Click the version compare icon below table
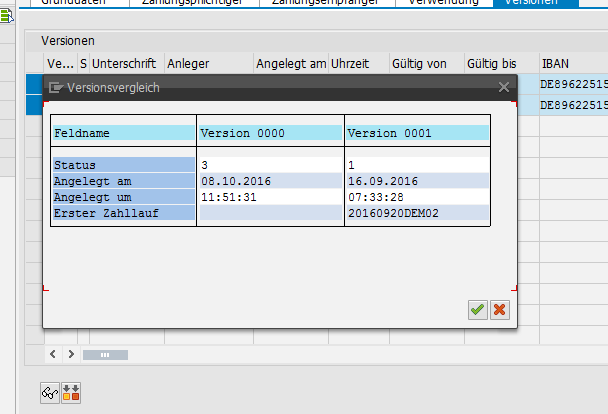Screen dimensions: 608x414 pos(71,391)
